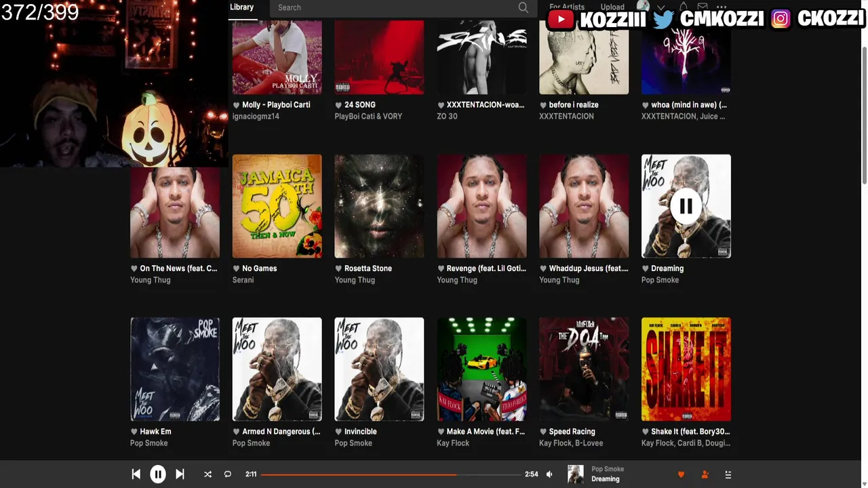
Task: Seek within the orange playback progress bar
Action: (390, 474)
